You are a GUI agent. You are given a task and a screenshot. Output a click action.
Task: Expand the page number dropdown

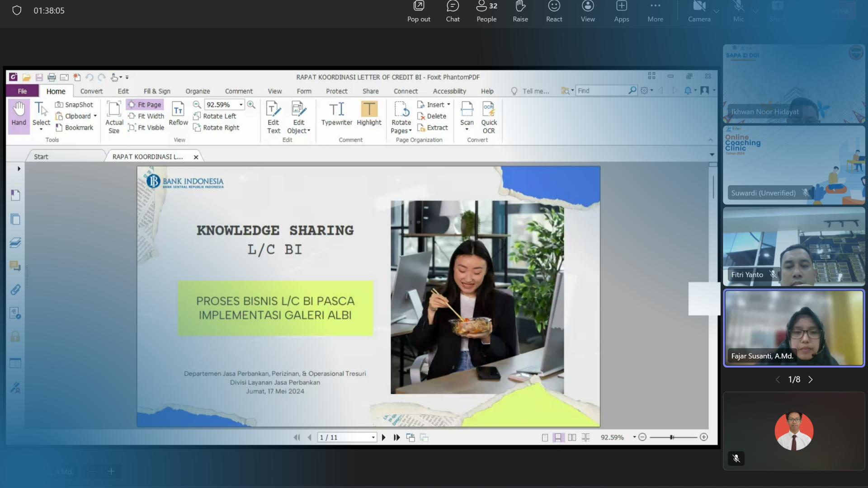[x=373, y=437]
